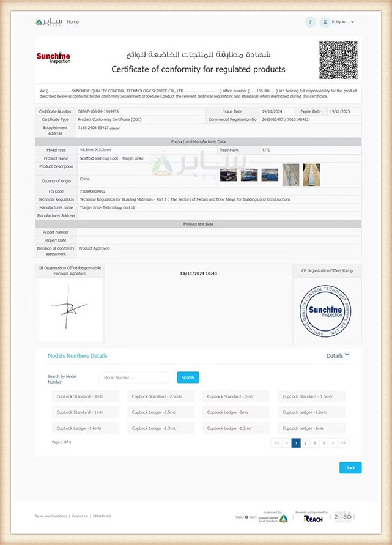Click the blue Back button
392x545 pixels.
tap(350, 468)
